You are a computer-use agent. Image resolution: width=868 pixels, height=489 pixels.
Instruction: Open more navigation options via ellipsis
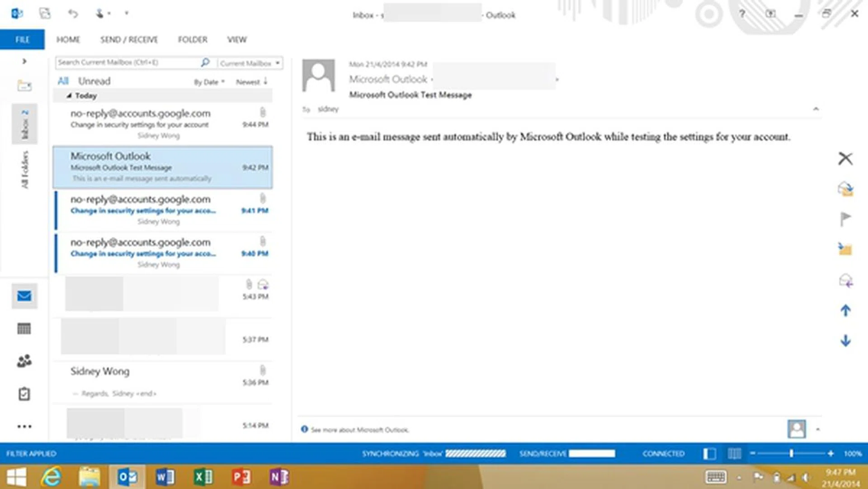pos(24,426)
